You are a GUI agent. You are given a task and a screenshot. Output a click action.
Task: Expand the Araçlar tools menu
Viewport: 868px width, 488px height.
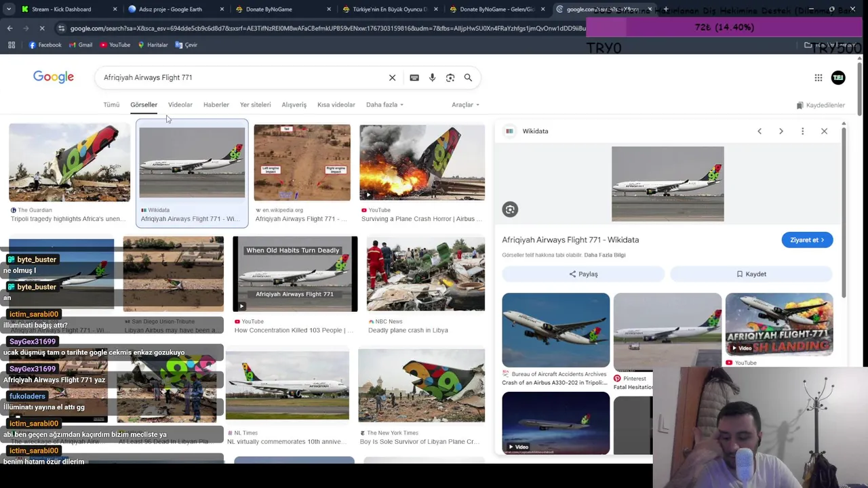tap(465, 105)
